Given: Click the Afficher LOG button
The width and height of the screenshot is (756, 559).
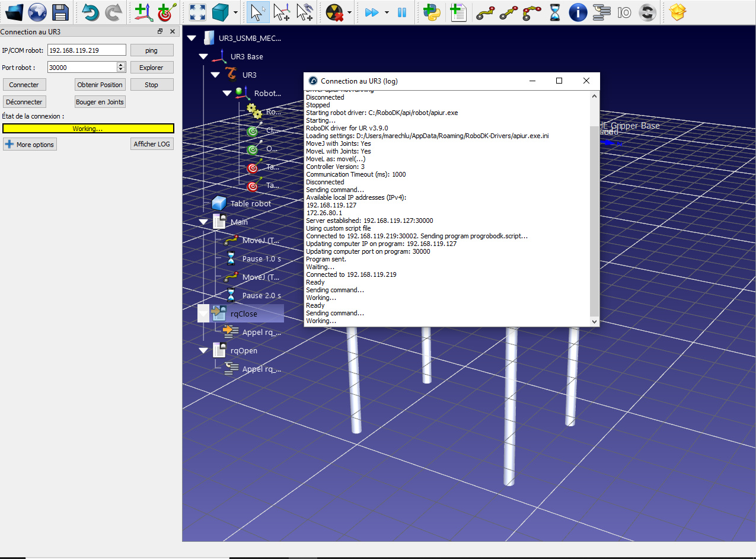Looking at the screenshot, I should coord(152,144).
